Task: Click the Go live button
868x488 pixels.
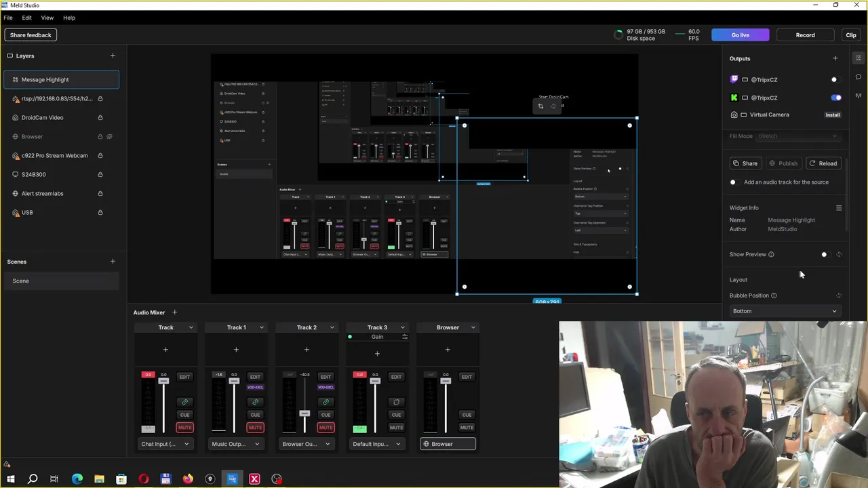Action: 741,35
